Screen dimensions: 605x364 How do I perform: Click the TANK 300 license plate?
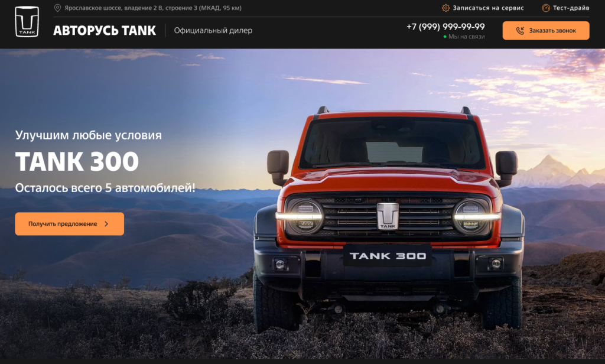coord(388,256)
